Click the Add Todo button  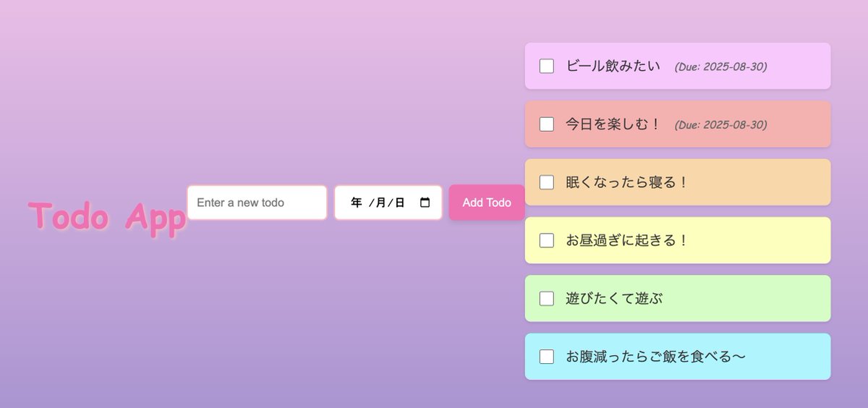[487, 203]
